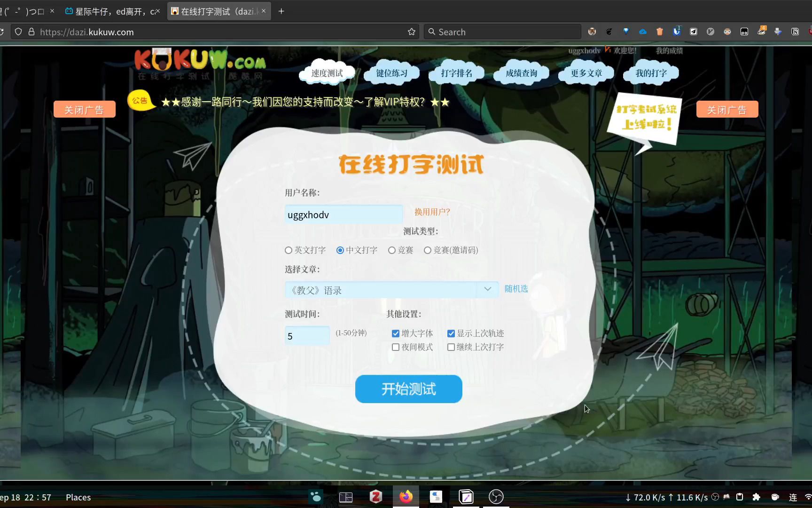The height and width of the screenshot is (508, 812).
Task: Close the 在线打字测试 tab
Action: [x=264, y=11]
